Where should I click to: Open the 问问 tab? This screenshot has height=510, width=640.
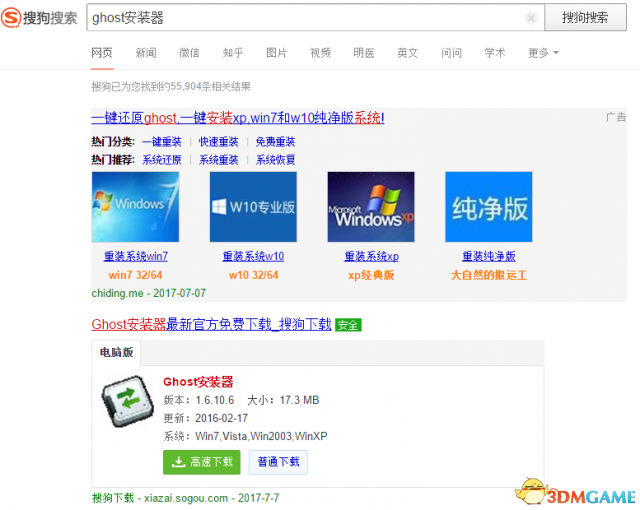(x=451, y=53)
